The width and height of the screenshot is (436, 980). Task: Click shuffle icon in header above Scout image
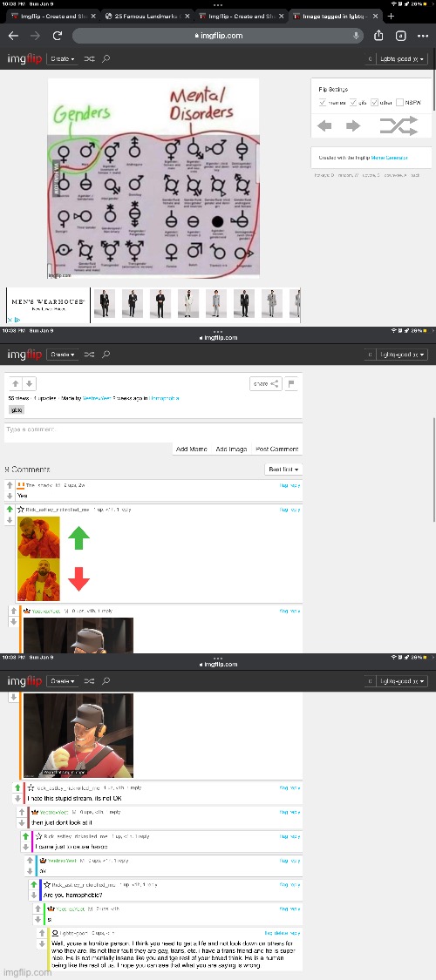click(90, 680)
